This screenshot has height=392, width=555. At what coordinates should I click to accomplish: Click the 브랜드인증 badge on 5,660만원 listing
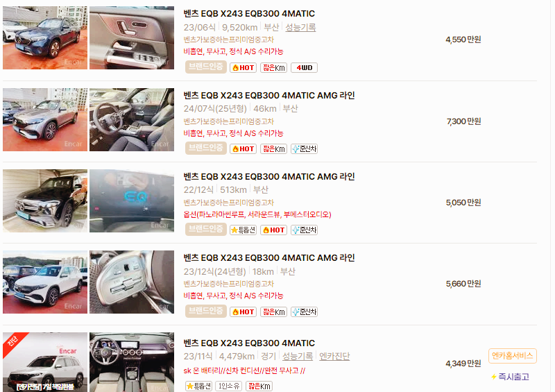coord(205,311)
